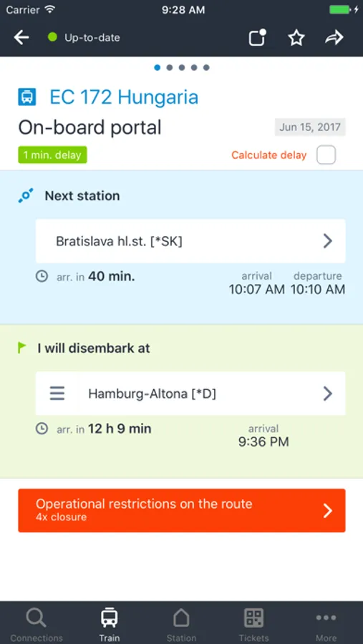Open the More tab
Image resolution: width=363 pixels, height=644 pixels.
326,624
